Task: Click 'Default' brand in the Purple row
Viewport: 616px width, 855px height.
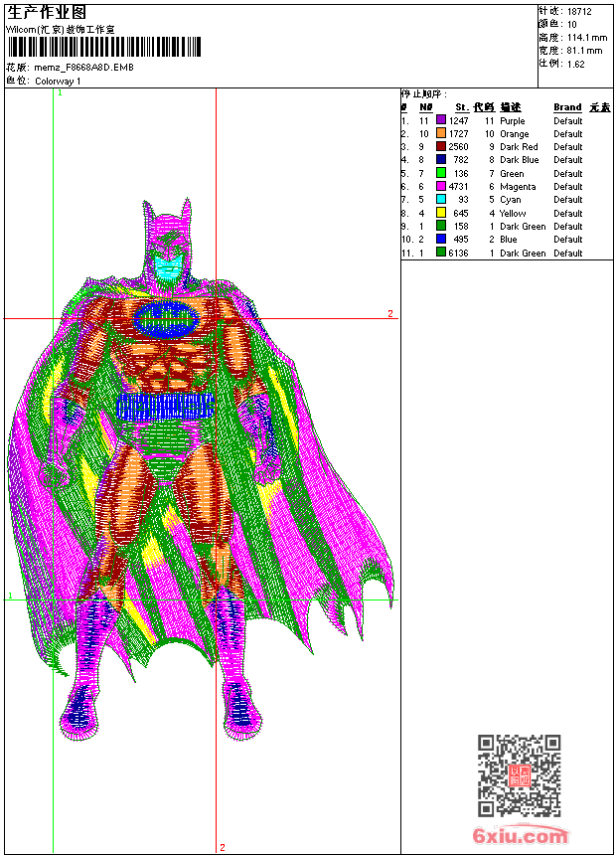Action: click(x=568, y=120)
